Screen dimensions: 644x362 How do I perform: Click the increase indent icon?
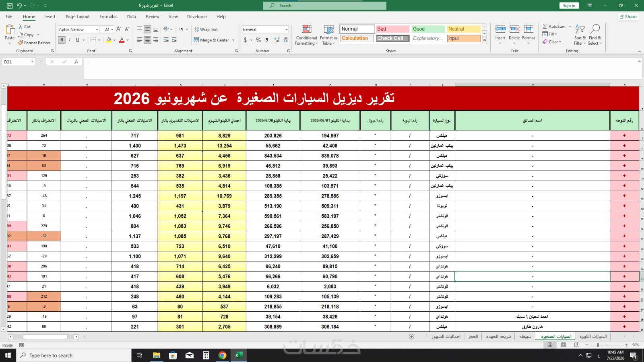(x=174, y=40)
